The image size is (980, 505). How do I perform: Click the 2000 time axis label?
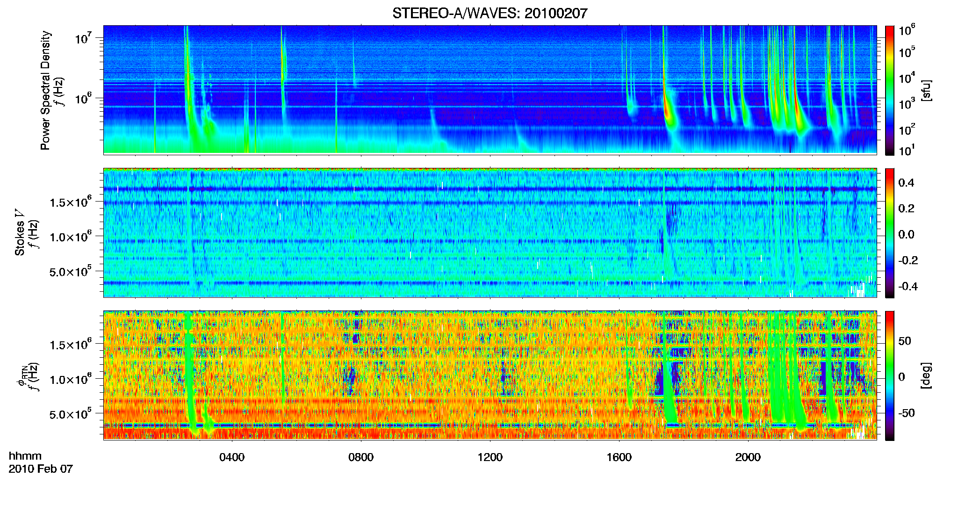point(748,457)
